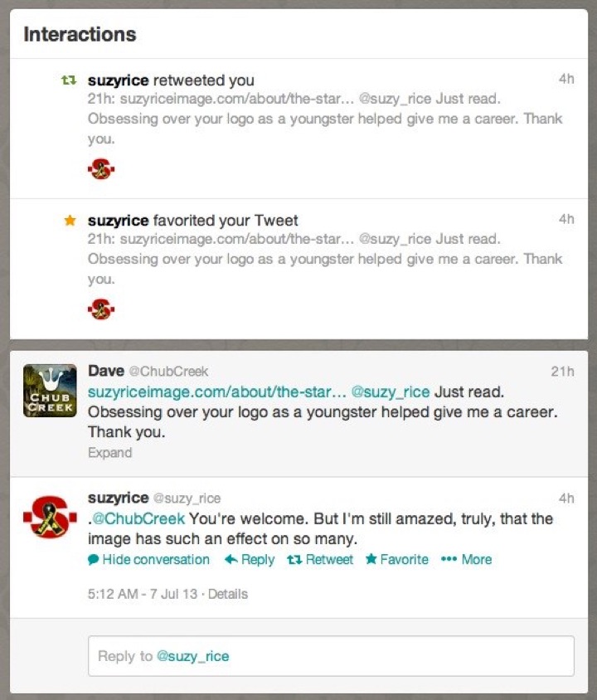Click the orange favorite star icon
597x700 pixels.
(70, 220)
